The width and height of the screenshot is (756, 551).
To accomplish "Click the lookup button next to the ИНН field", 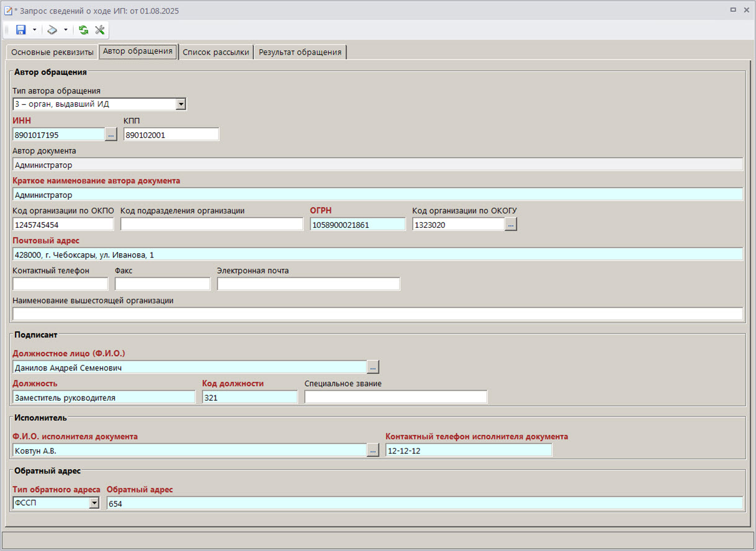I will pyautogui.click(x=111, y=135).
